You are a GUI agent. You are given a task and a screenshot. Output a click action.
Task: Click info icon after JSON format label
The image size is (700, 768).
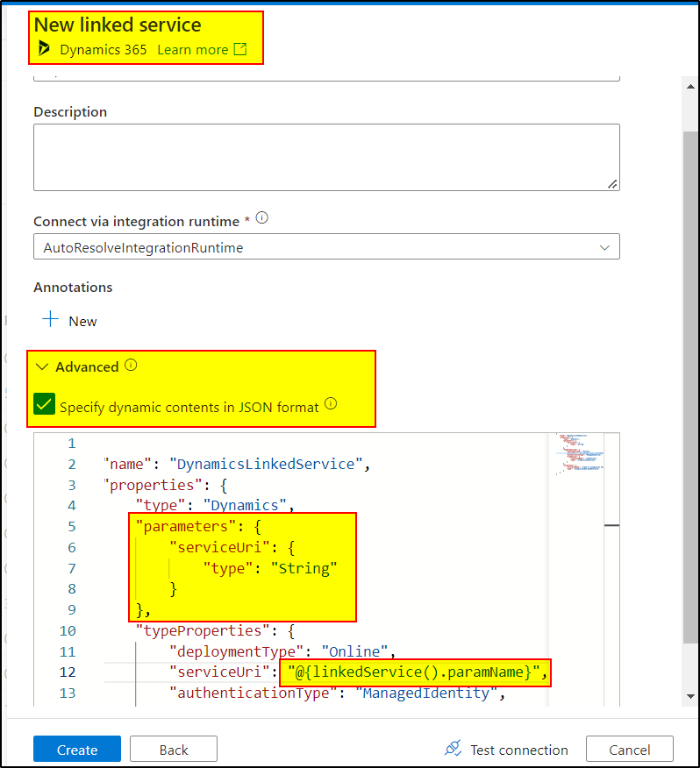pos(331,403)
